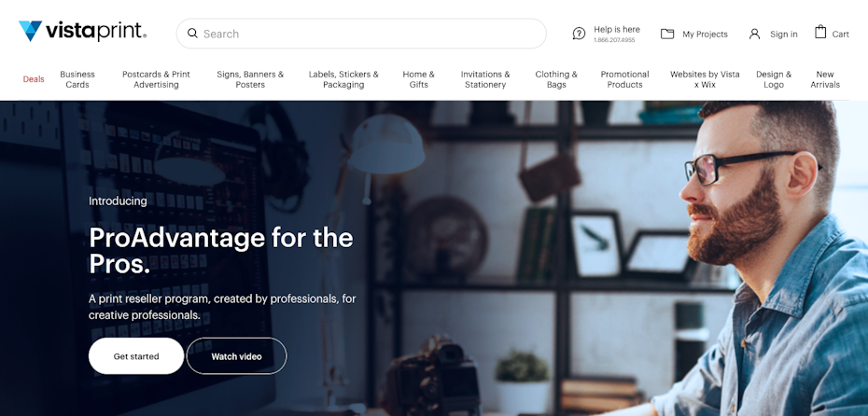The height and width of the screenshot is (416, 868).
Task: Open Websites by Vista x Wix
Action: click(705, 79)
